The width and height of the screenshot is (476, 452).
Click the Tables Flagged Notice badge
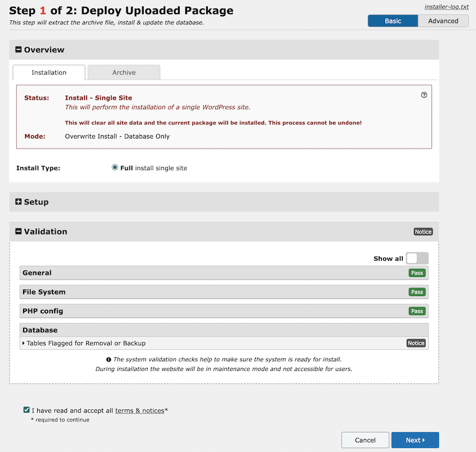(416, 343)
